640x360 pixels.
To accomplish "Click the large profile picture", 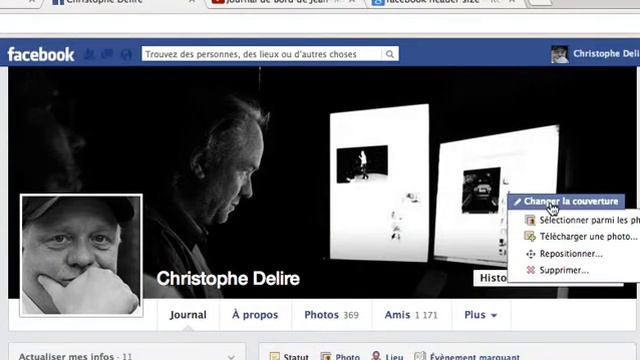I will 81,255.
